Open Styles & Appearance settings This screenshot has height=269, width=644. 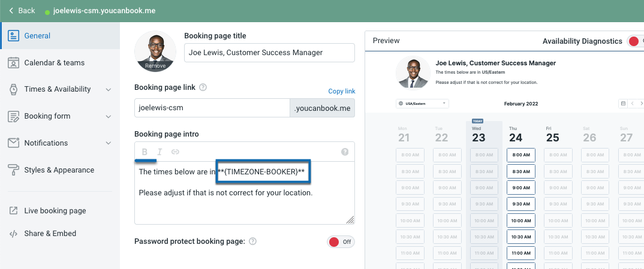(x=59, y=170)
